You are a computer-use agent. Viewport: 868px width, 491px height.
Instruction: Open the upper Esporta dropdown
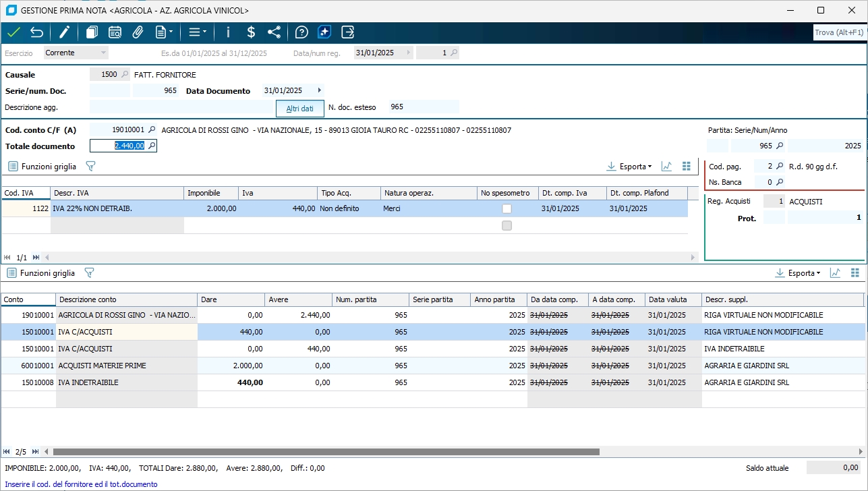tap(629, 166)
